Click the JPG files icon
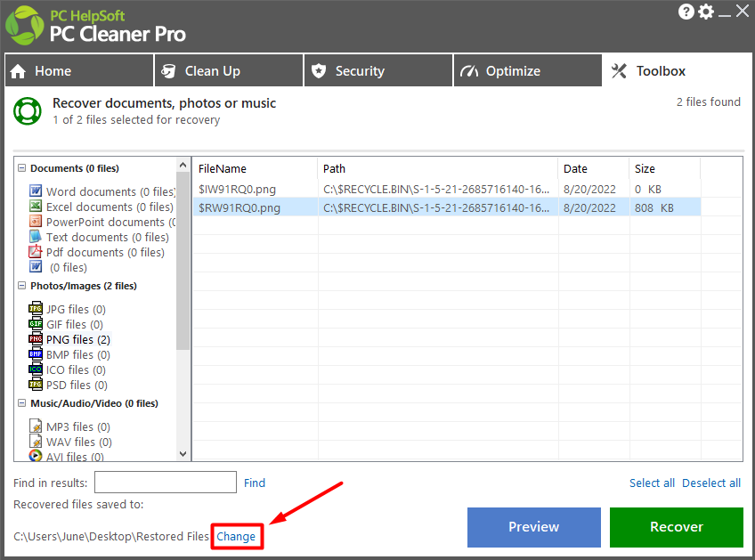The height and width of the screenshot is (560, 755). coord(35,308)
